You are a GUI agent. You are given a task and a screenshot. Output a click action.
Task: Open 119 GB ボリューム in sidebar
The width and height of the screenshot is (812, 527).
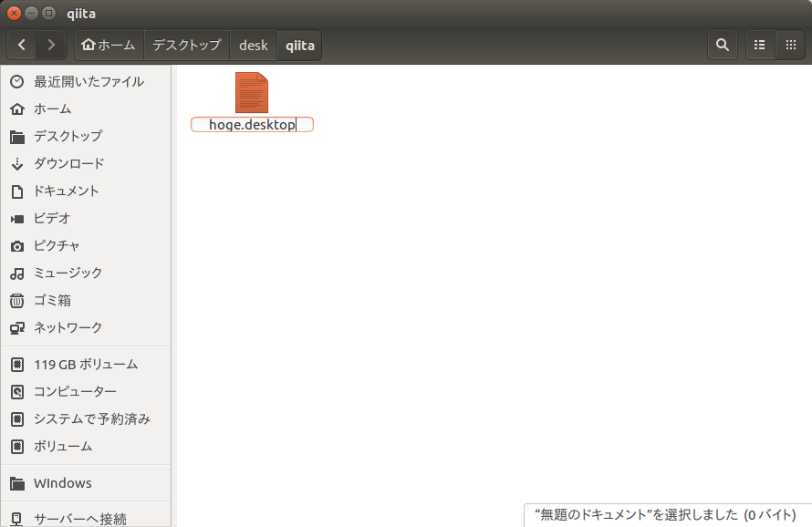pos(86,365)
